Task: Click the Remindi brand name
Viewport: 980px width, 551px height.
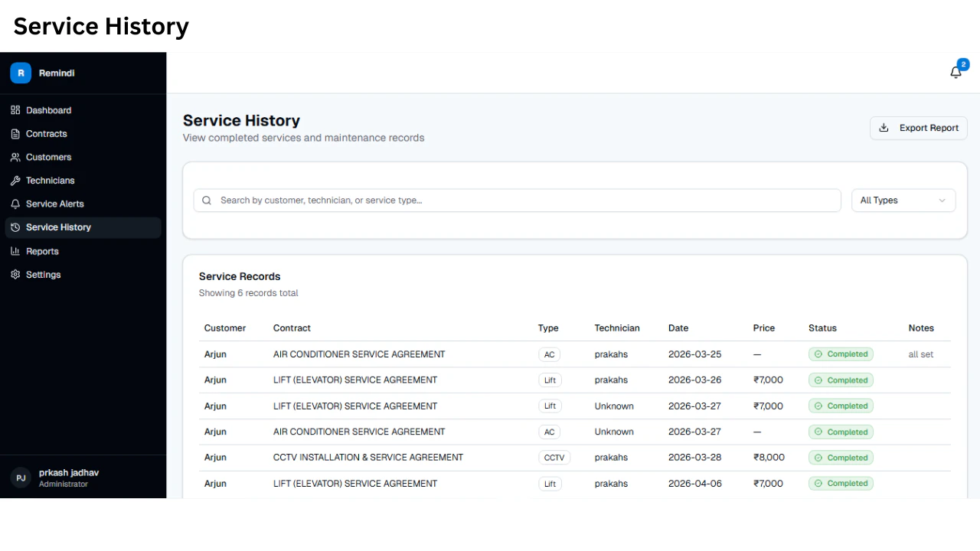Action: [57, 73]
